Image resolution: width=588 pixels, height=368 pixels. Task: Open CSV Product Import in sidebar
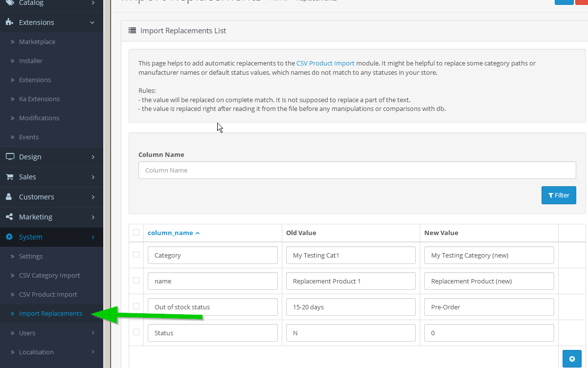click(x=48, y=295)
